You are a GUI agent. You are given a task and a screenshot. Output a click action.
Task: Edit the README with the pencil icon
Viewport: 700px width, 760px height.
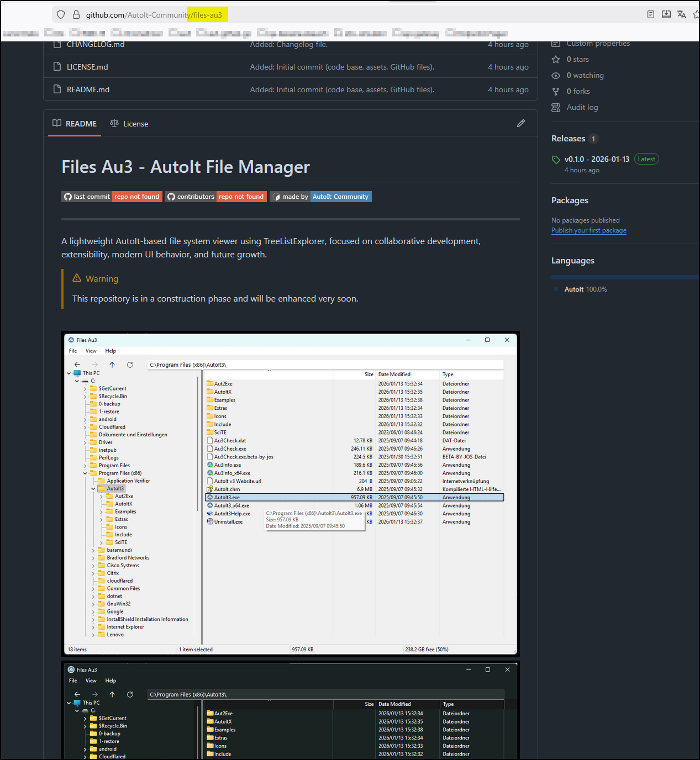[x=520, y=123]
